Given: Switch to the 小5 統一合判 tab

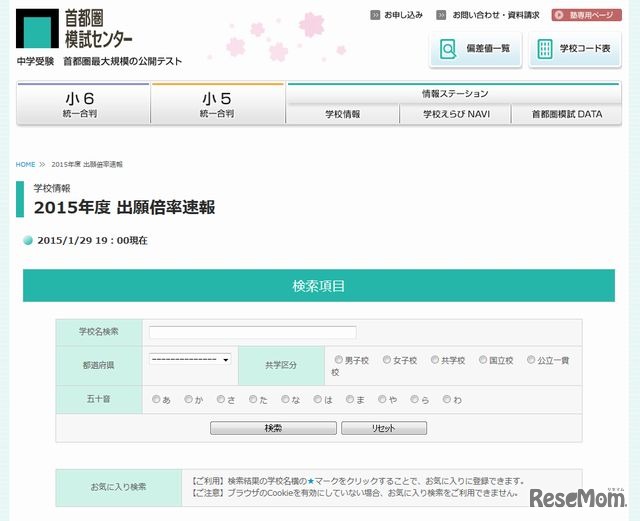Looking at the screenshot, I should [x=218, y=103].
